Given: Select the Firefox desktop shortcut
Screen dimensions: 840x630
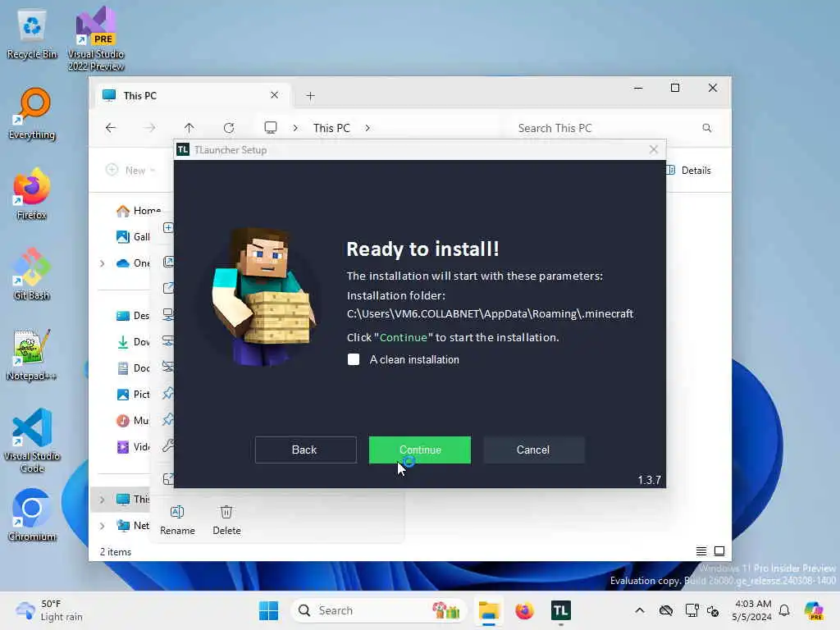Looking at the screenshot, I should (x=32, y=194).
